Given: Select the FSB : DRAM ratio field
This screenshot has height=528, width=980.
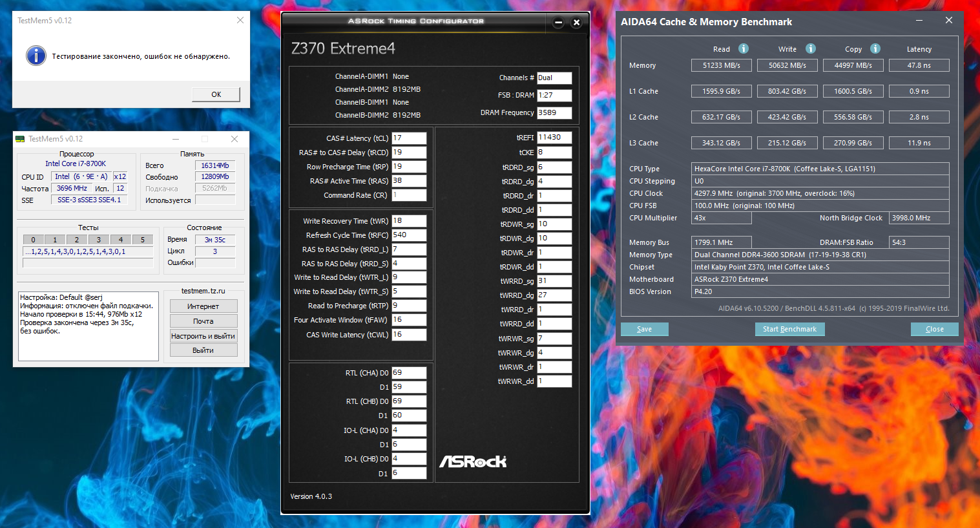Looking at the screenshot, I should (x=554, y=95).
